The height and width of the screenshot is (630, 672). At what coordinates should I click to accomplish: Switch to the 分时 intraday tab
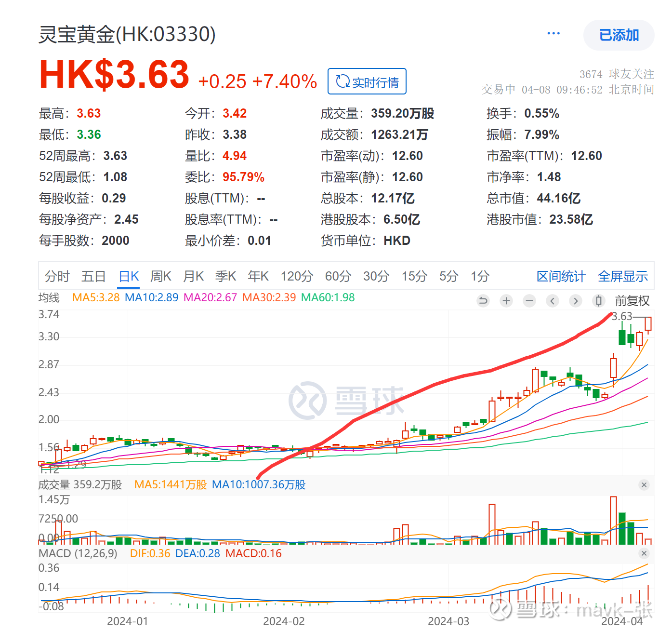pyautogui.click(x=57, y=276)
